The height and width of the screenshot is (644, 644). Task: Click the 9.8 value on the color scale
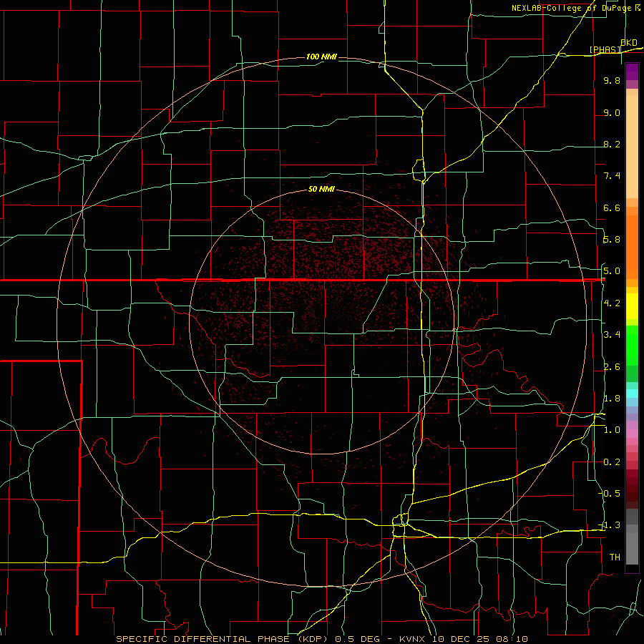tap(612, 81)
